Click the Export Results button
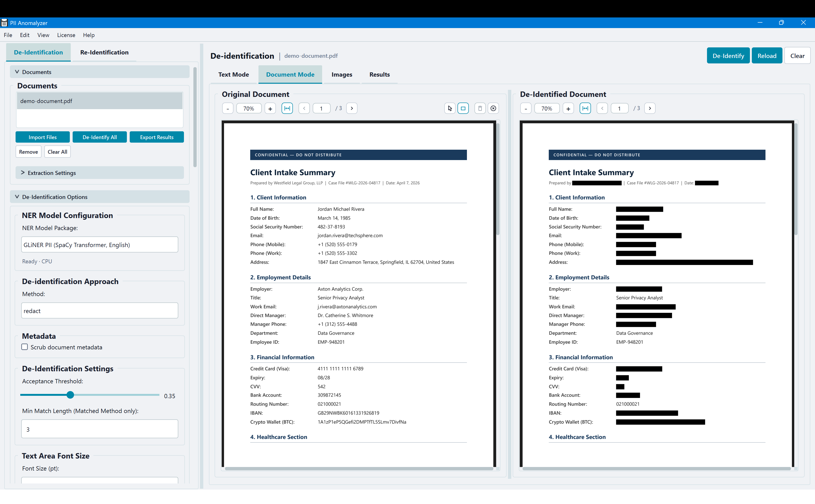The height and width of the screenshot is (504, 815). (x=157, y=137)
